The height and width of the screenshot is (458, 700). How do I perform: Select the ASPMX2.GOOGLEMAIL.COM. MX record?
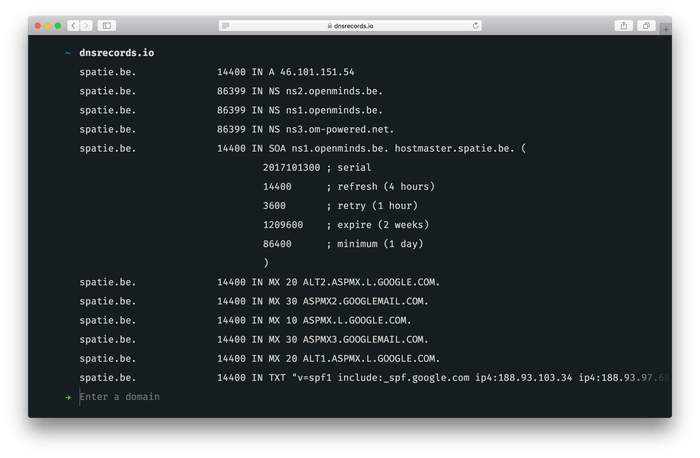click(x=254, y=301)
